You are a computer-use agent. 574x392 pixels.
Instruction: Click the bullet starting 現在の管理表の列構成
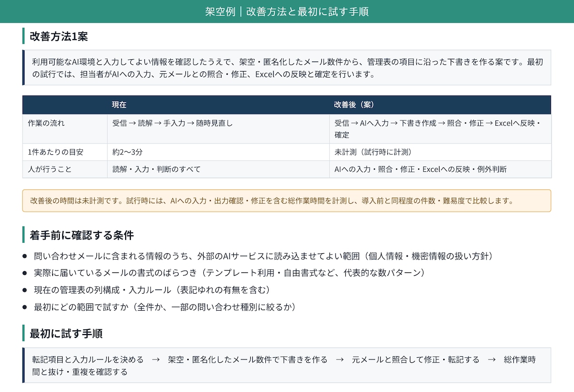tap(152, 290)
